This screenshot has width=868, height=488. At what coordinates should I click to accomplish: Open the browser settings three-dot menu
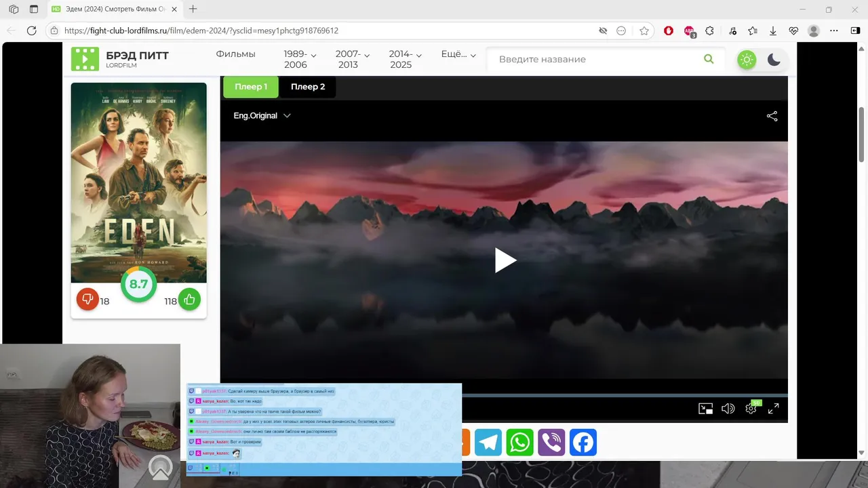tap(835, 30)
